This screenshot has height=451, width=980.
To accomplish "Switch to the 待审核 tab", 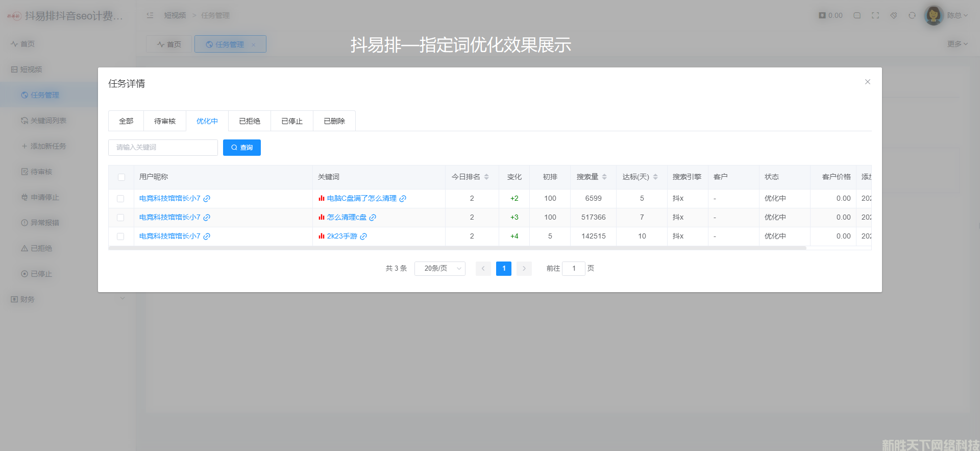I will [165, 121].
